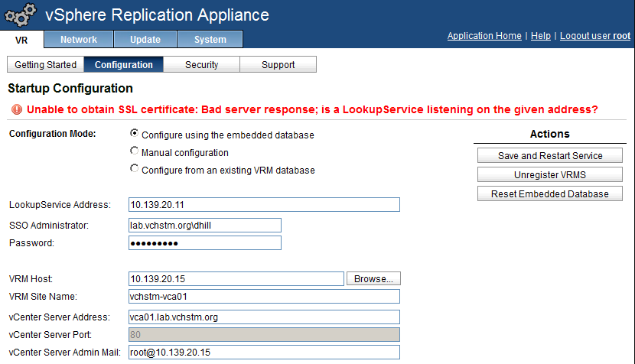Screen dimensions: 635x364
Task: Focus the LookupService Address field
Action: [x=264, y=204]
